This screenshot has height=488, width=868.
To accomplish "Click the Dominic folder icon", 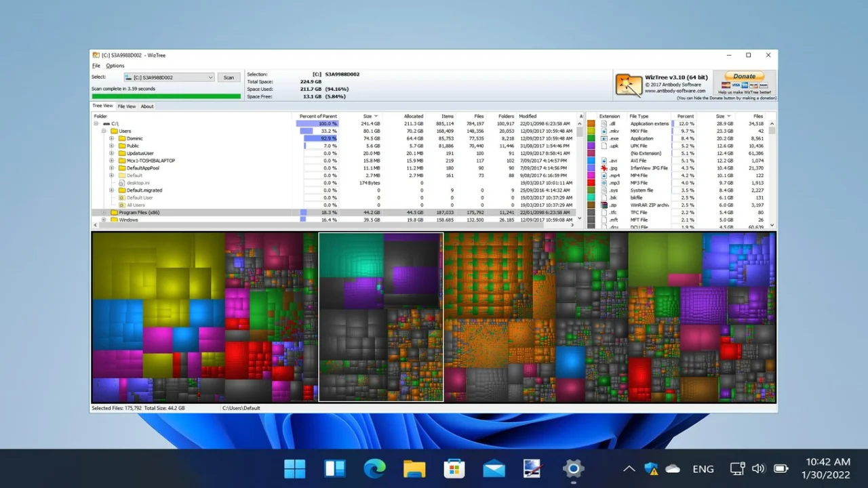I will (x=122, y=138).
